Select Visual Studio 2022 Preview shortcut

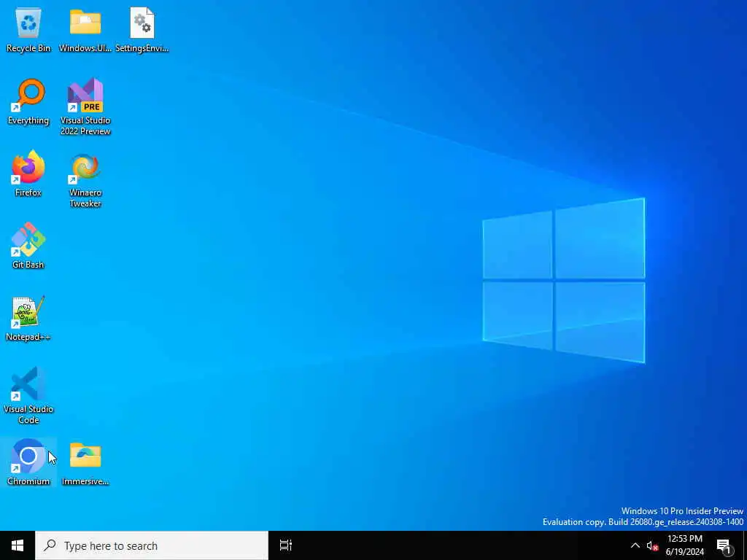[x=85, y=106]
